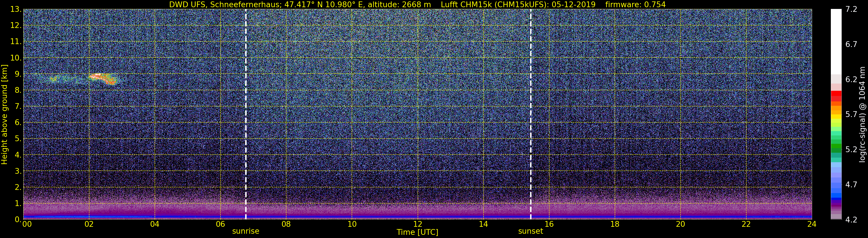Click the height axis tick label '12.'
868x238 pixels.
pyautogui.click(x=16, y=26)
